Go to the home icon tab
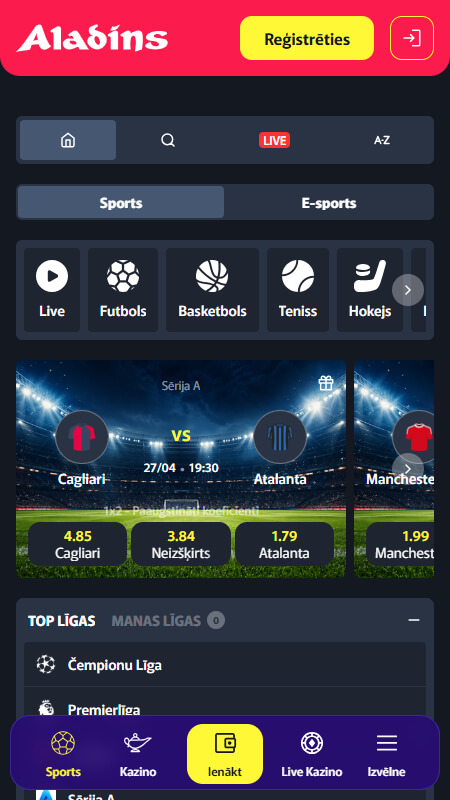This screenshot has height=800, width=450. [68, 140]
